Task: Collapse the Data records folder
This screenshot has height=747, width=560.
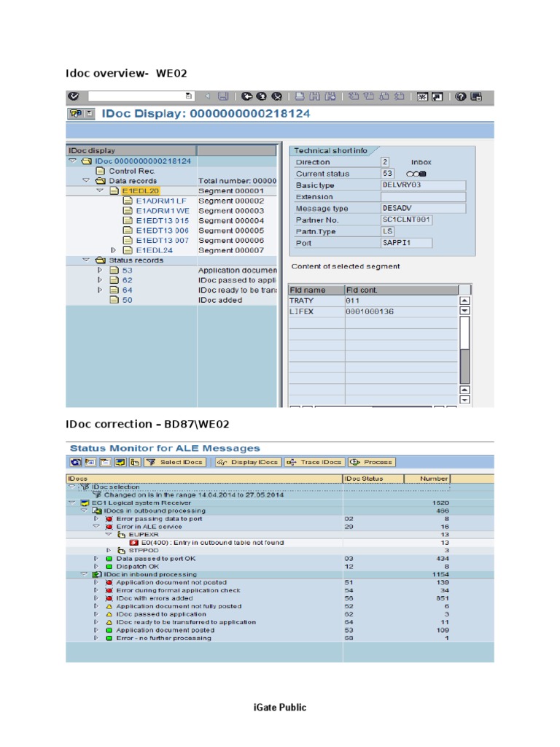Action: click(86, 181)
